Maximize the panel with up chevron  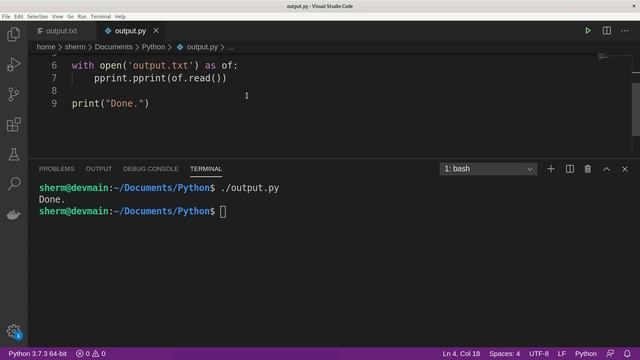tap(607, 169)
